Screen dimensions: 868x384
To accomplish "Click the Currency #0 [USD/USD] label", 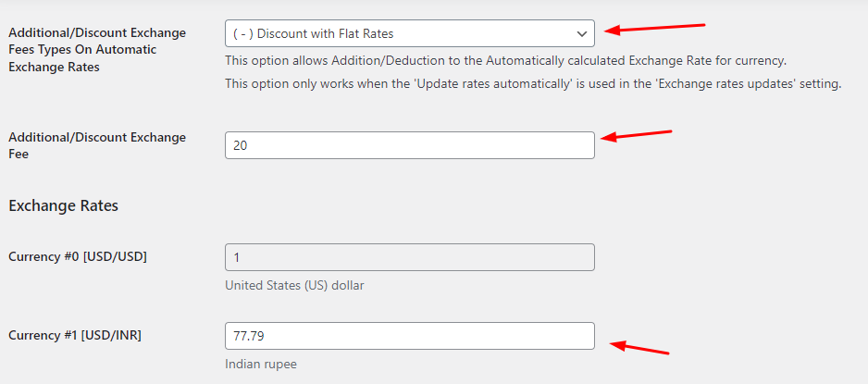I will tap(78, 256).
